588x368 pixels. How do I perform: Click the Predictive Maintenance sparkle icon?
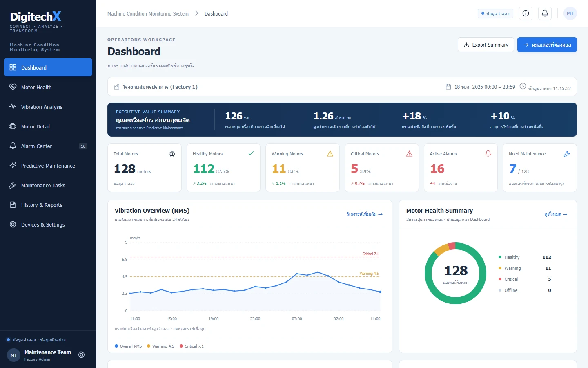pyautogui.click(x=13, y=166)
